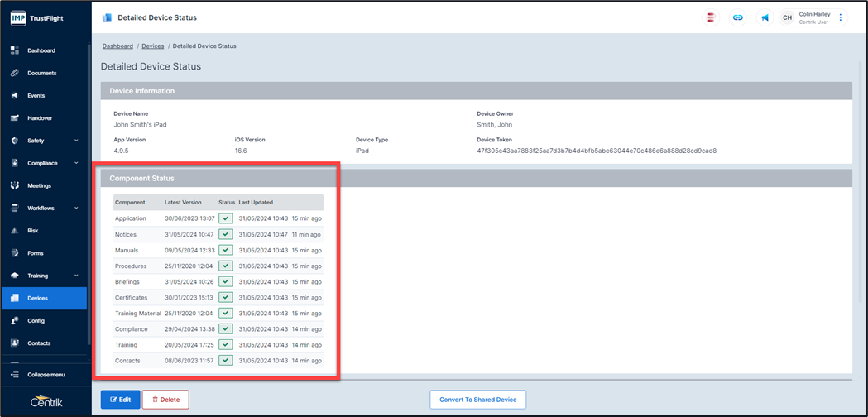The width and height of the screenshot is (868, 417).
Task: Click the announcements megaphone icon in header
Action: [765, 17]
